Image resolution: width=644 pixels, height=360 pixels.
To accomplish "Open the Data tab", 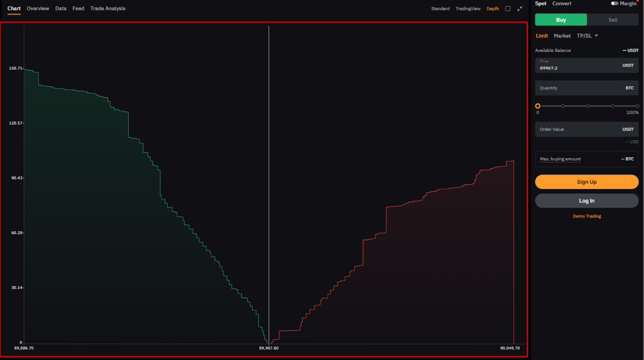I will (60, 8).
